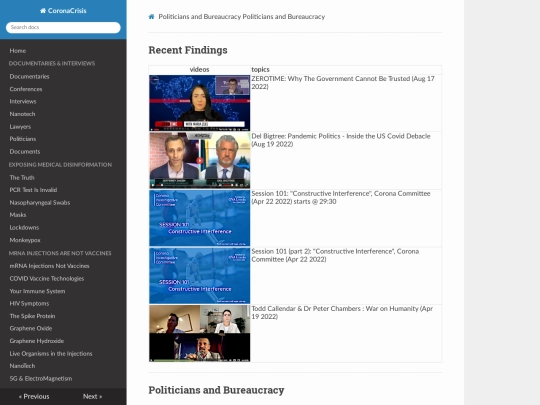Open the Documentaries page
The height and width of the screenshot is (405, 540).
[29, 76]
